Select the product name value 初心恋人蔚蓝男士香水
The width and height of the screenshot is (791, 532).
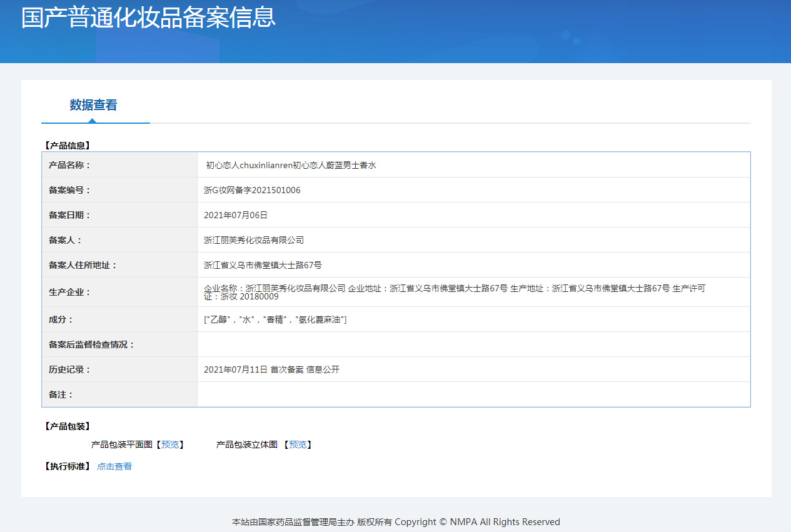click(291, 166)
